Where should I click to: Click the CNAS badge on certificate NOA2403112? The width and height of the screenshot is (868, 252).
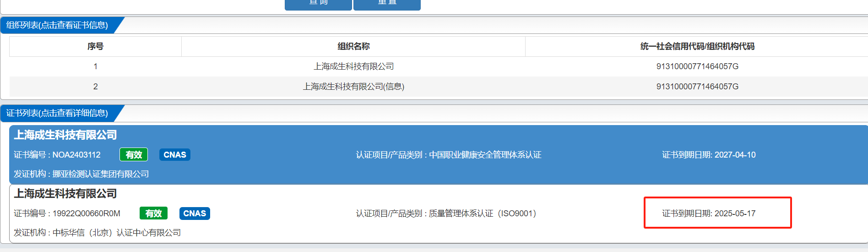pyautogui.click(x=175, y=155)
